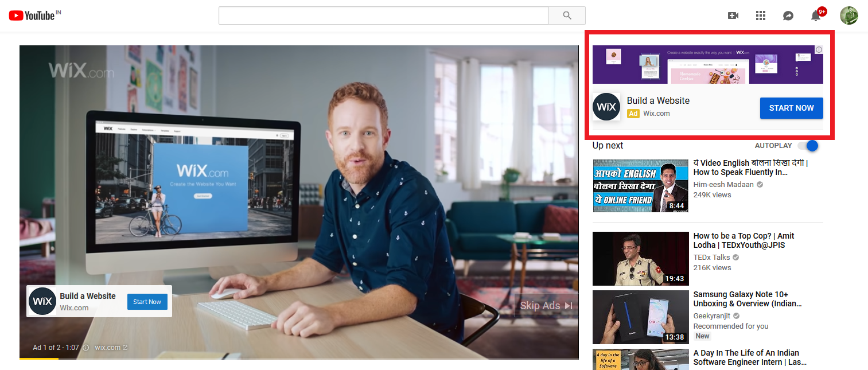Visit the Geekyranjit channel name

click(712, 316)
